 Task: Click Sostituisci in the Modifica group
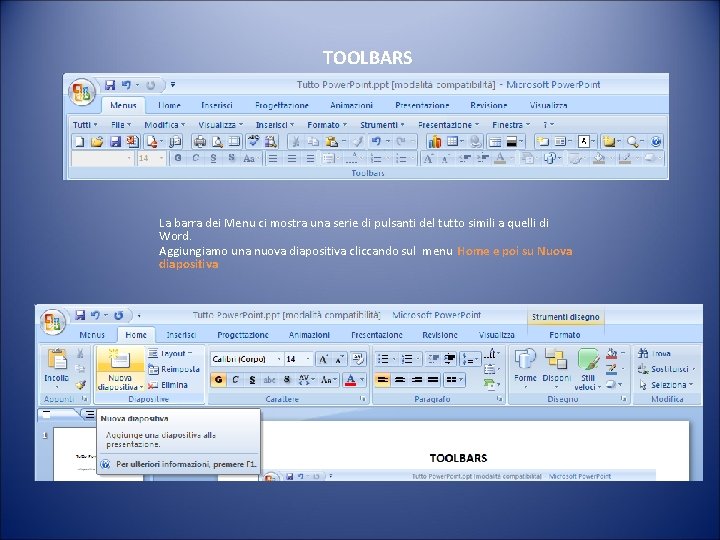pyautogui.click(x=666, y=369)
